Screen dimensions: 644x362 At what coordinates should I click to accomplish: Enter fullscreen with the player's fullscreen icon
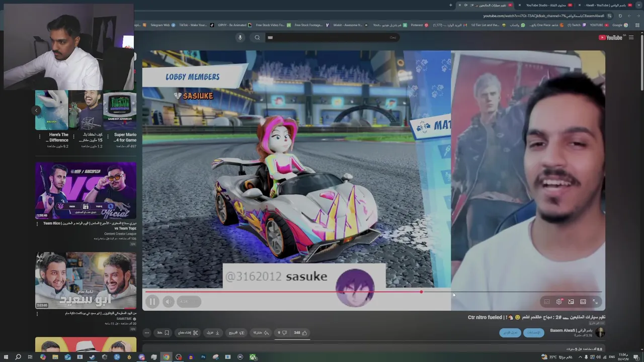pyautogui.click(x=595, y=302)
